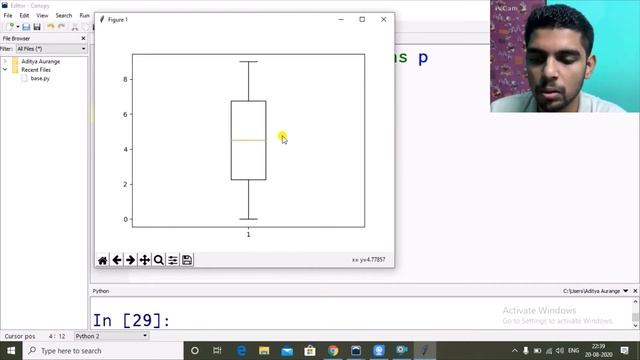Open the View menu
The width and height of the screenshot is (640, 360).
pyautogui.click(x=42, y=16)
